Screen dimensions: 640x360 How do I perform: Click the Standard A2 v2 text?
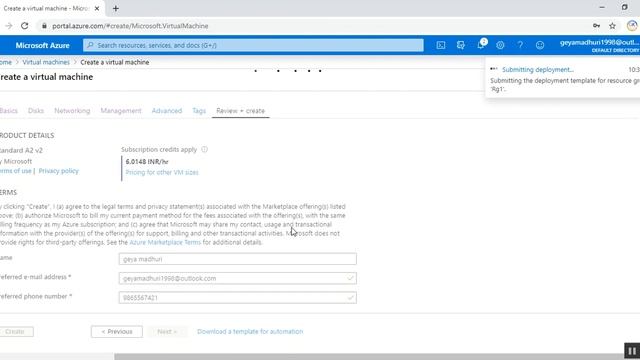(x=21, y=150)
